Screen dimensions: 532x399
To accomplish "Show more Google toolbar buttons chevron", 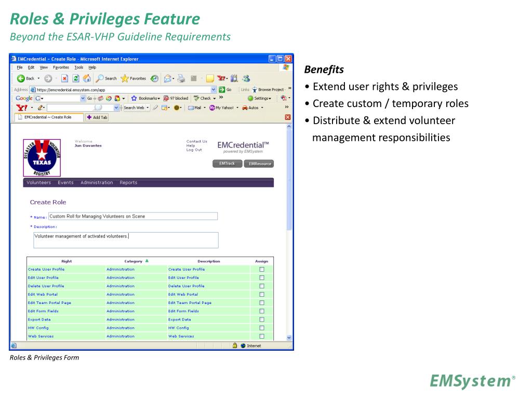I will click(221, 97).
